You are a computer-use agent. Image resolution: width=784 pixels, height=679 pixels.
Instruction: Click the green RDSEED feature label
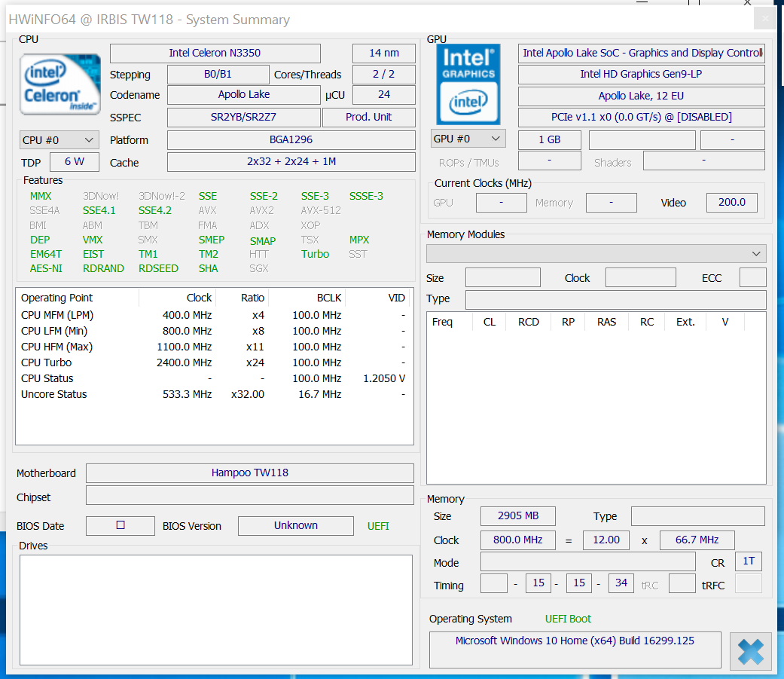[x=158, y=269]
